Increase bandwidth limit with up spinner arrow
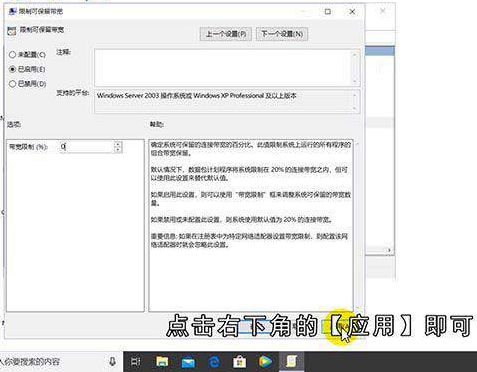Image resolution: width=477 pixels, height=372 pixels. [118, 144]
